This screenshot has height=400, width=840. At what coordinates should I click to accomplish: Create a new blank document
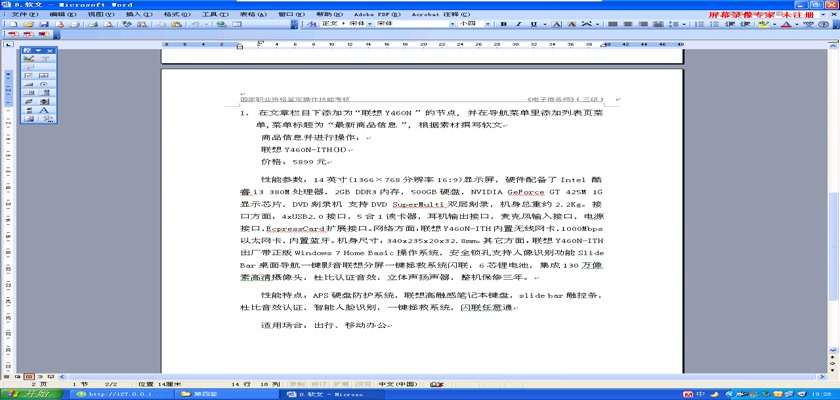[13, 24]
